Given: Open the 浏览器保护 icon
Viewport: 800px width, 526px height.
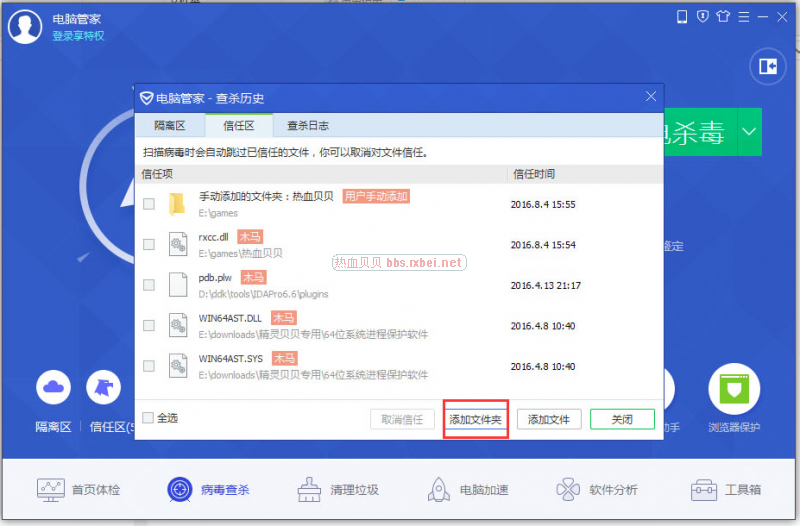Looking at the screenshot, I should tap(734, 387).
